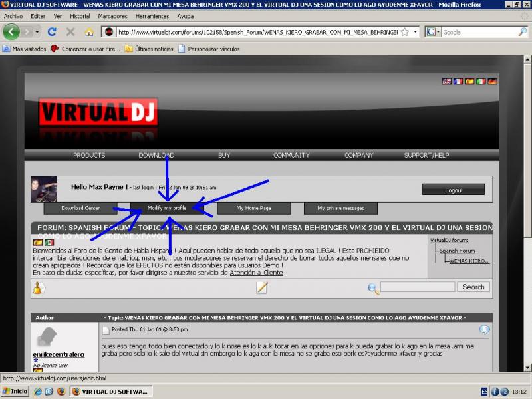Open My private messages
The image size is (532, 399).
point(340,208)
